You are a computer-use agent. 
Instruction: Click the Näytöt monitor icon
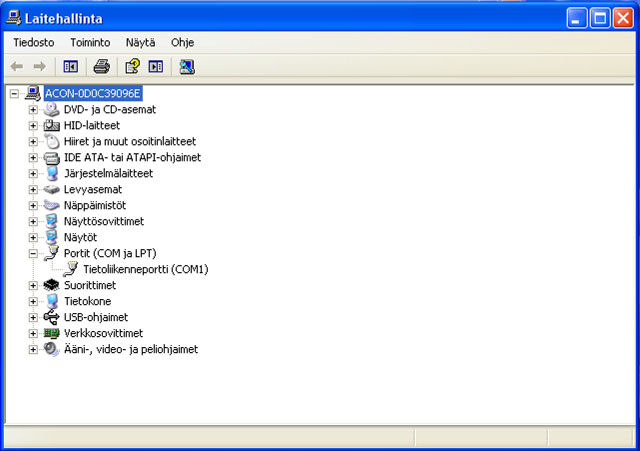pos(51,237)
